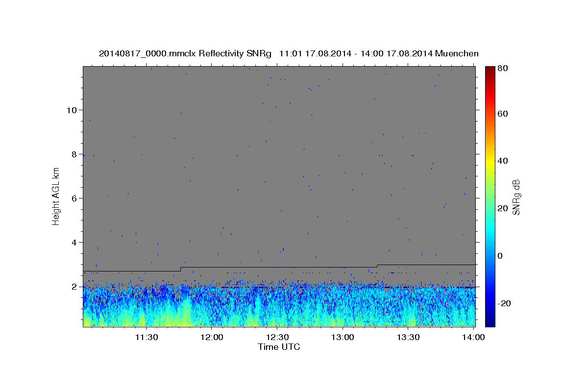
Task: Click the height tick label 4
Action: pos(74,242)
